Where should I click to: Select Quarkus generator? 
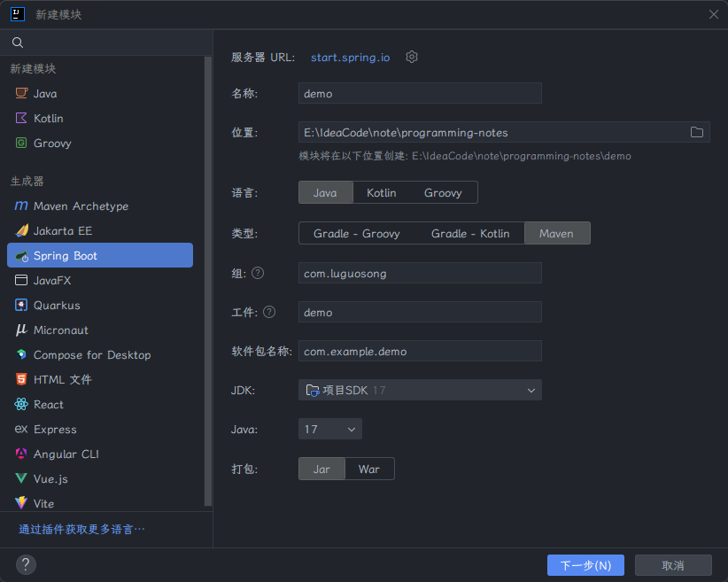coord(100,305)
